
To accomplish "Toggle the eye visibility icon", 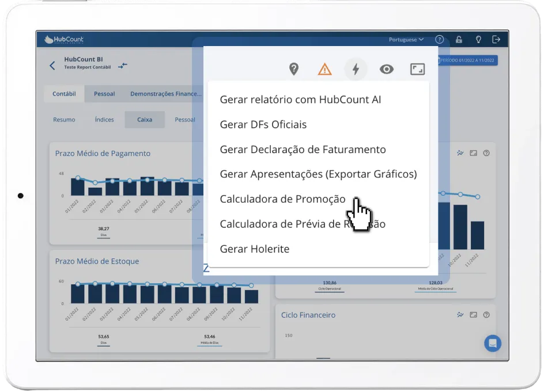I will (387, 69).
